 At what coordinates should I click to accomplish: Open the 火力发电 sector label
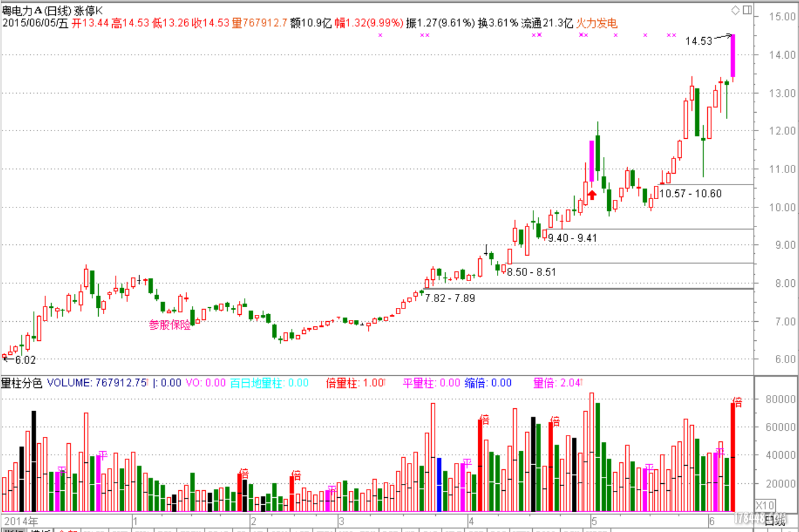click(597, 23)
